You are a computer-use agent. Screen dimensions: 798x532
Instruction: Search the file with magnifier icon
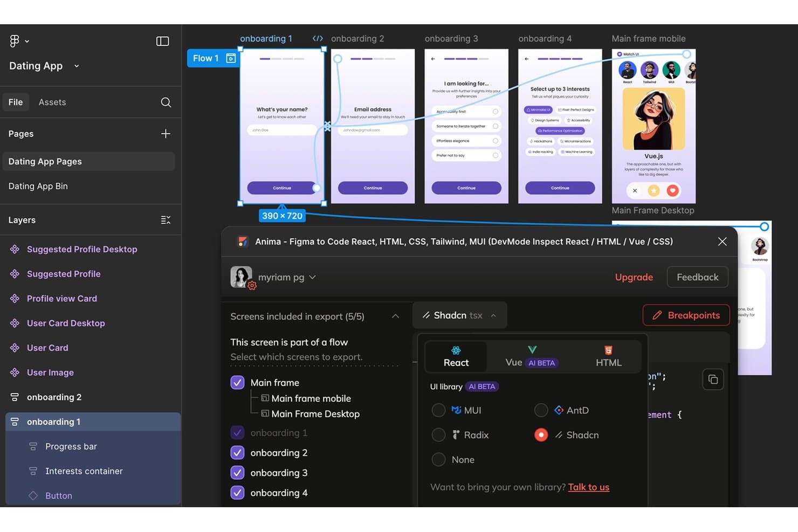point(166,102)
